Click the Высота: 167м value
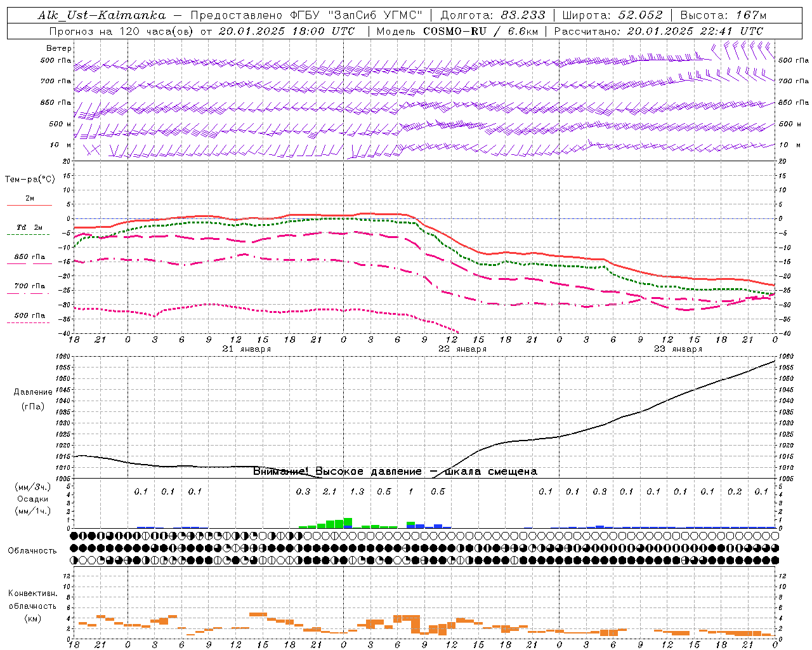The width and height of the screenshot is (812, 650). point(723,15)
